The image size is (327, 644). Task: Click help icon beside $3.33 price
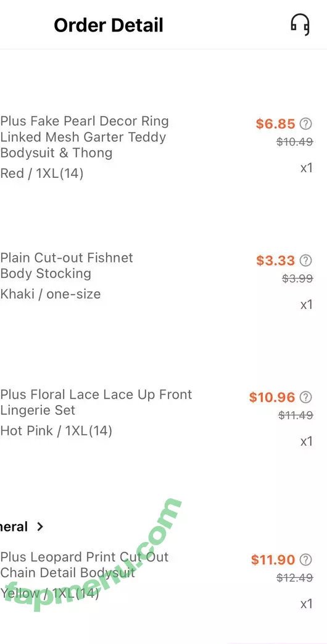305,260
